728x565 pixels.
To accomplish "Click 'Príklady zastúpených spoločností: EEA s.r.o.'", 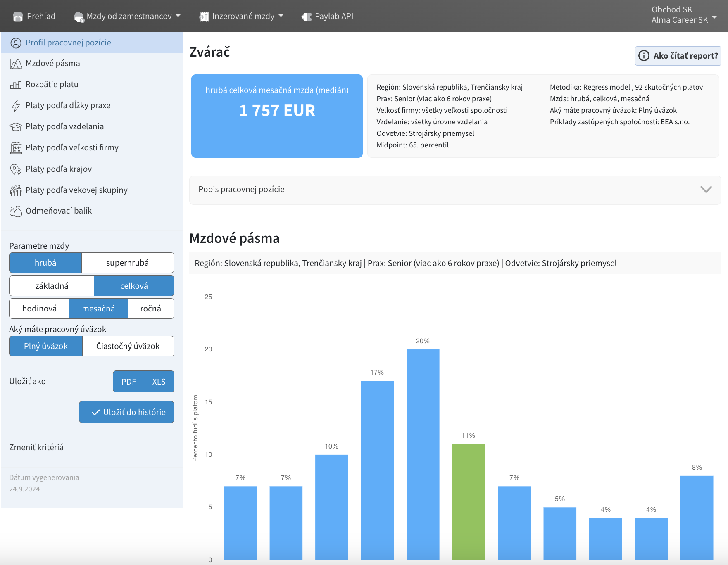I will pyautogui.click(x=619, y=122).
